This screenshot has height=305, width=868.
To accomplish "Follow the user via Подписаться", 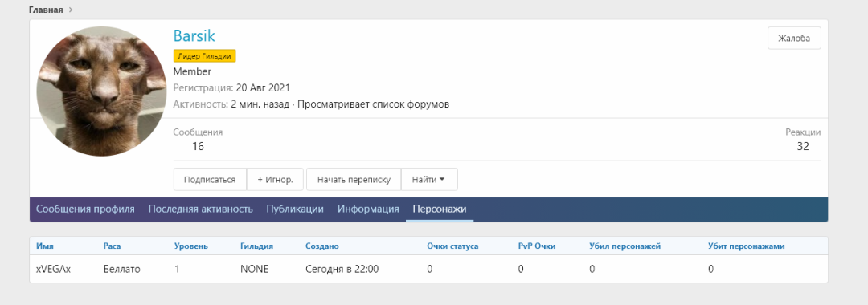I will click(209, 180).
